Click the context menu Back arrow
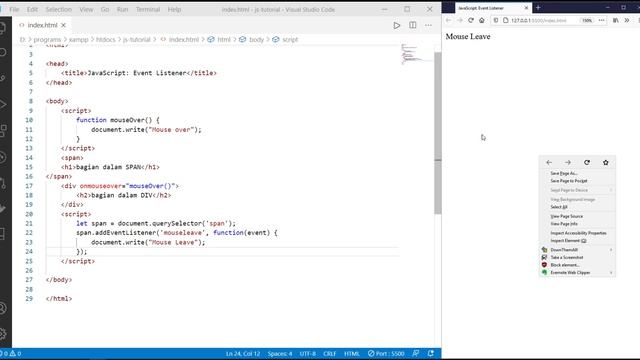The width and height of the screenshot is (640, 360). (549, 162)
